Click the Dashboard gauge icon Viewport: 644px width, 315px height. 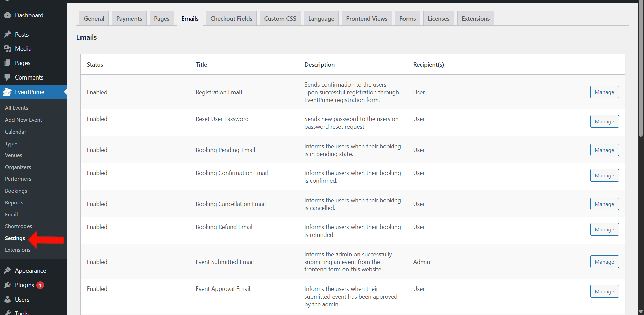(x=7, y=15)
